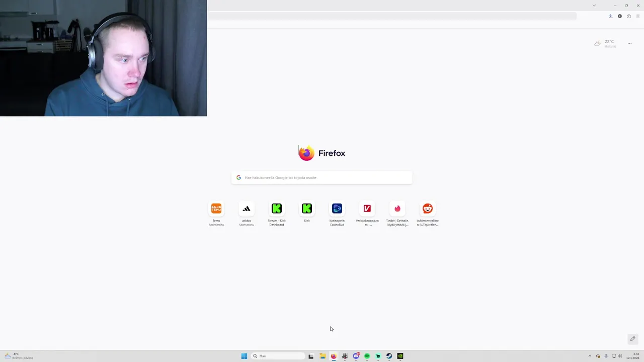Screen dimensions: 644x362
Task: Click the Firefox taskbar icon
Action: pos(333,356)
